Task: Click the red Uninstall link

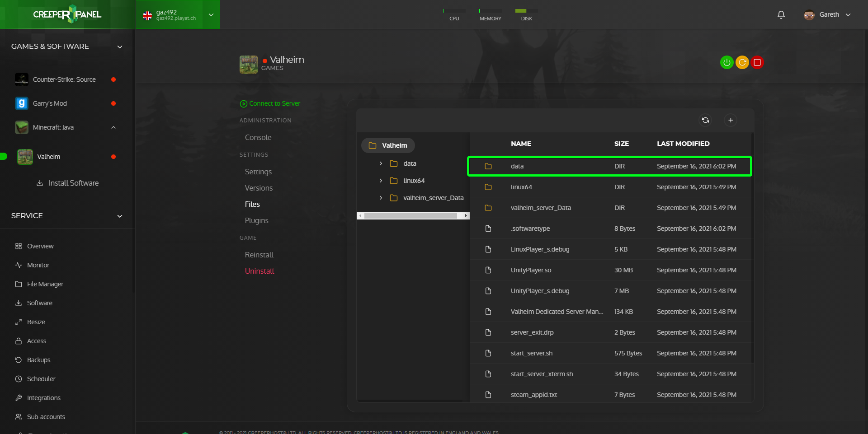Action: coord(259,271)
